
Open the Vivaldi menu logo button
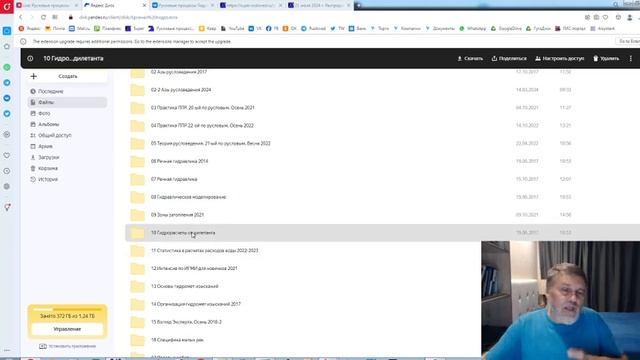coord(7,7)
